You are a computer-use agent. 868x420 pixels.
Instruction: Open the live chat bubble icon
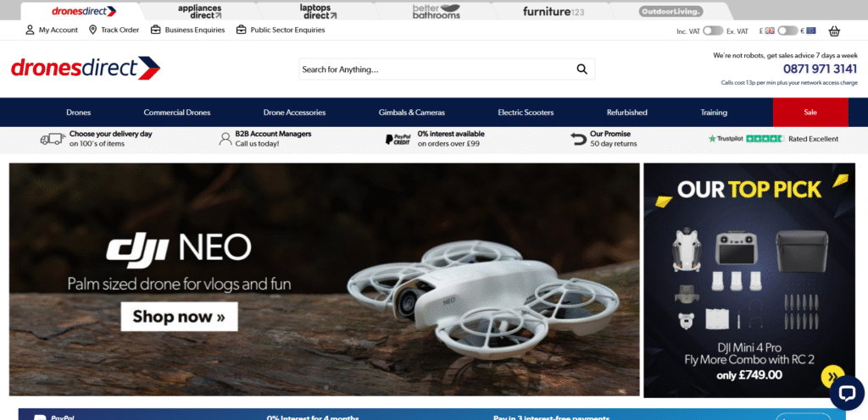[845, 391]
